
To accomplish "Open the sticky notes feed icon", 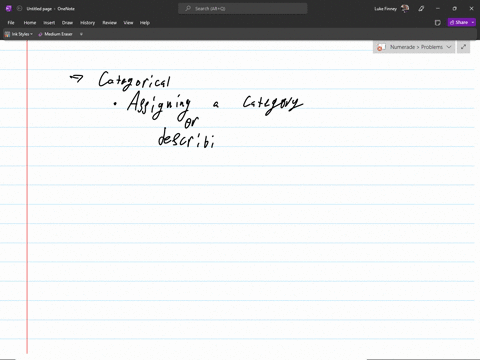I will pos(438,23).
